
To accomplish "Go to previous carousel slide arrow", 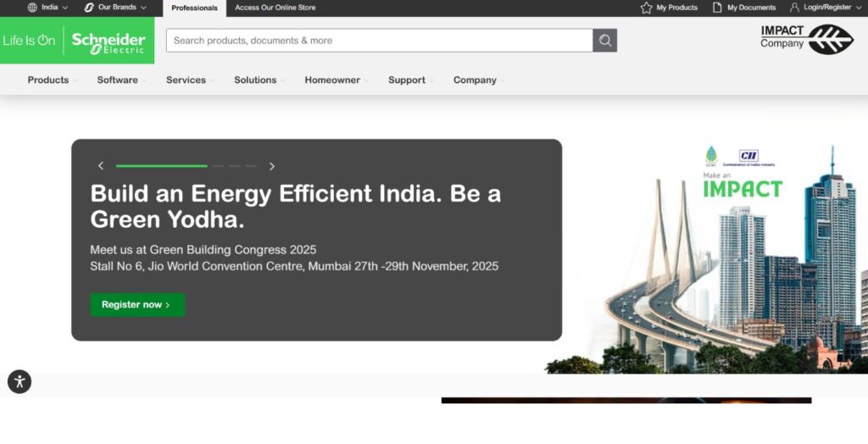I will [101, 166].
